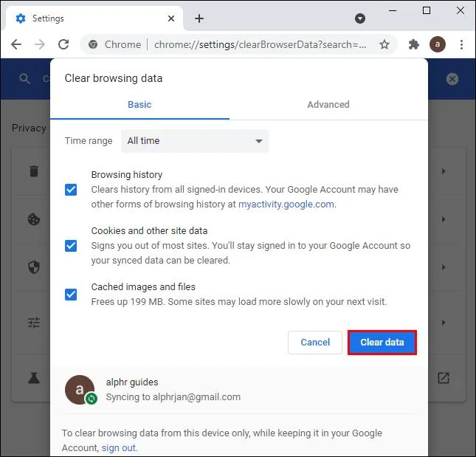The image size is (476, 457).
Task: Click Syncing to alphrjan@gmail.com text
Action: tap(173, 397)
